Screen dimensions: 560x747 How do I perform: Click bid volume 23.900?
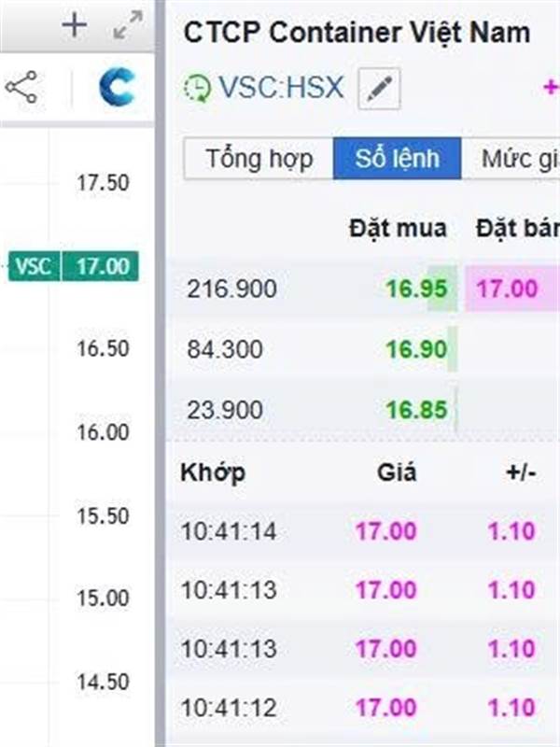coord(224,410)
